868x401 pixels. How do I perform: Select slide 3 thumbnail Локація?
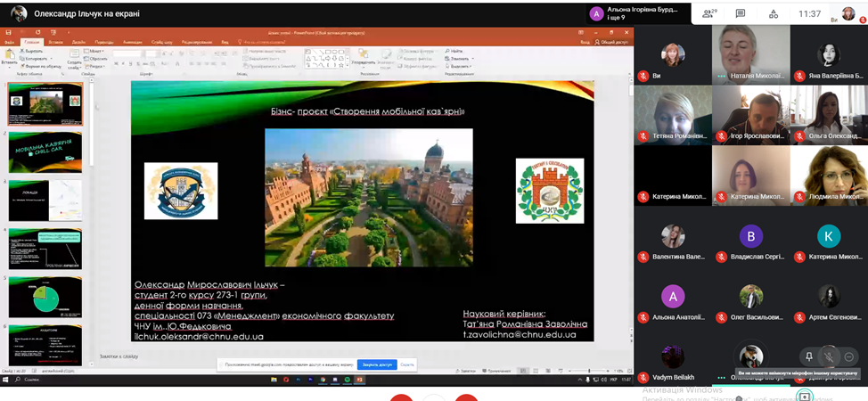[x=45, y=200]
